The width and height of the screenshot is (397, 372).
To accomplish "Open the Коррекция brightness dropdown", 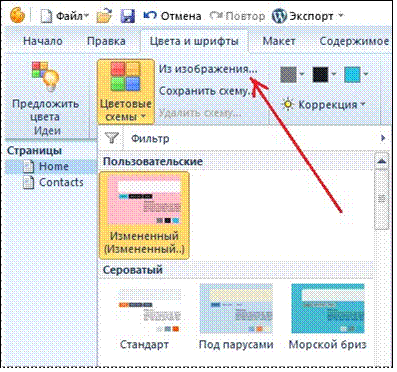I will [323, 104].
